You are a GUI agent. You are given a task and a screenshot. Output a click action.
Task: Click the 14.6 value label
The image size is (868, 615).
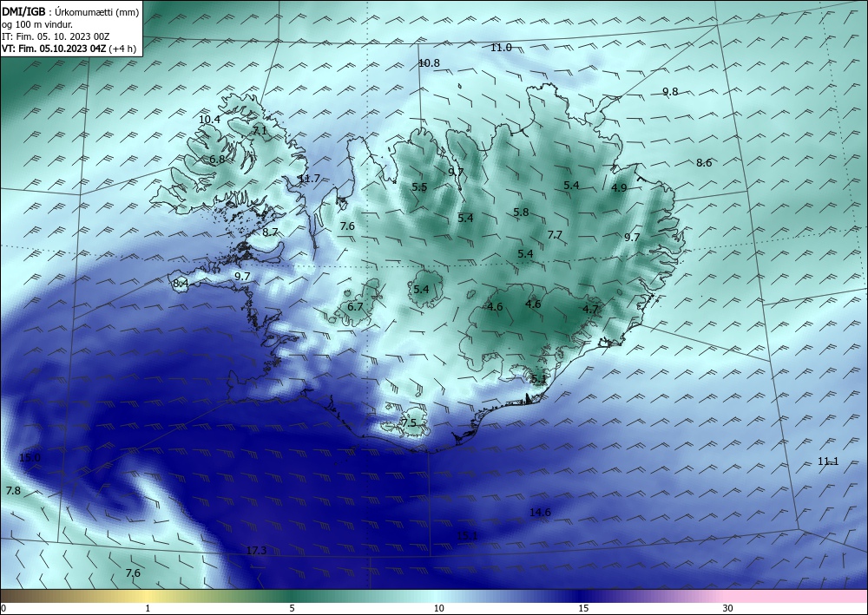coord(540,513)
